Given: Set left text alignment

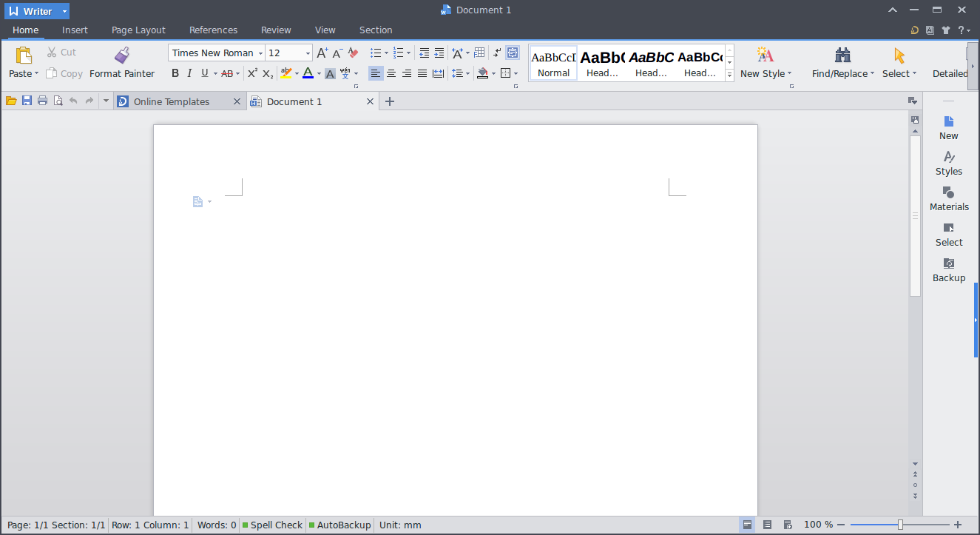Looking at the screenshot, I should (376, 73).
